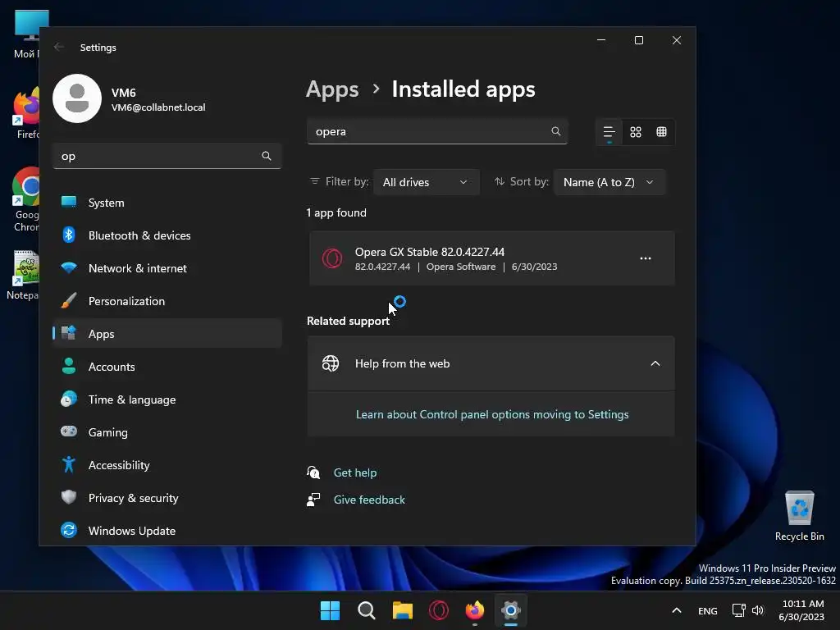Switch to list view layout
The height and width of the screenshot is (630, 840).
(x=609, y=132)
